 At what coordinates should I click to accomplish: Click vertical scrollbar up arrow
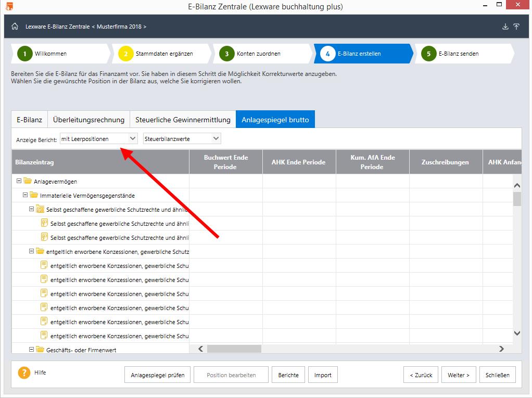517,185
